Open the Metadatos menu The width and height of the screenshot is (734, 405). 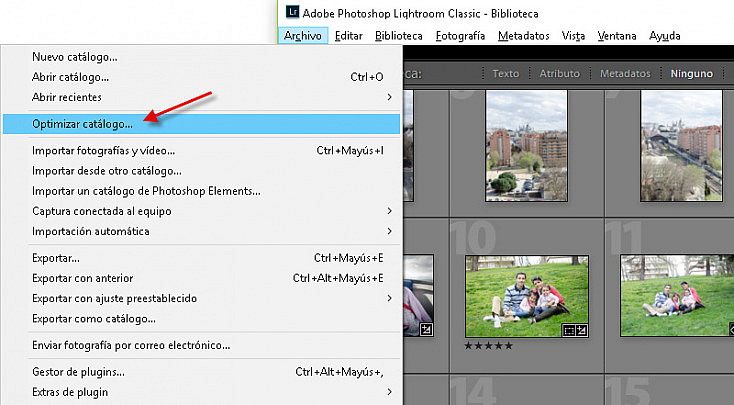tap(523, 36)
